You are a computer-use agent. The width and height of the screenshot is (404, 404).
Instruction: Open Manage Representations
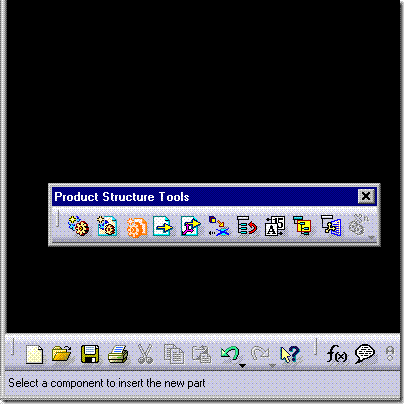click(x=331, y=225)
